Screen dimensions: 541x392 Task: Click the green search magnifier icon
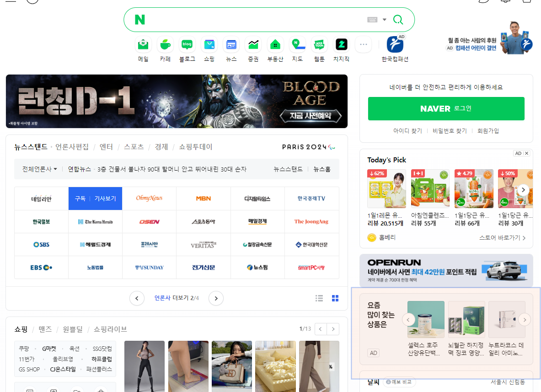(x=398, y=20)
